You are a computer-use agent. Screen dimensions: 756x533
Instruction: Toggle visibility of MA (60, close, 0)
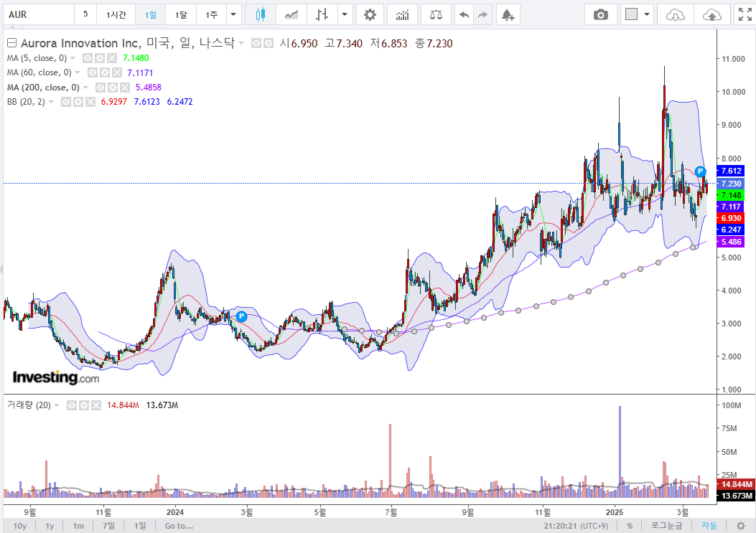pyautogui.click(x=92, y=72)
